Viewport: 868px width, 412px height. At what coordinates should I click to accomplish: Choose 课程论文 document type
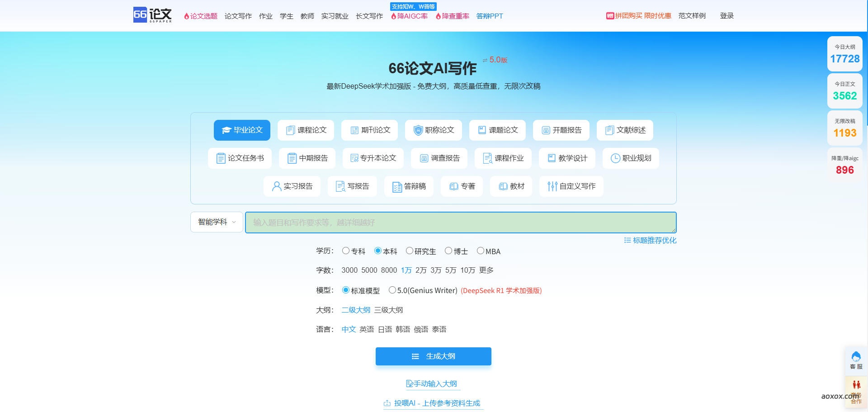306,130
